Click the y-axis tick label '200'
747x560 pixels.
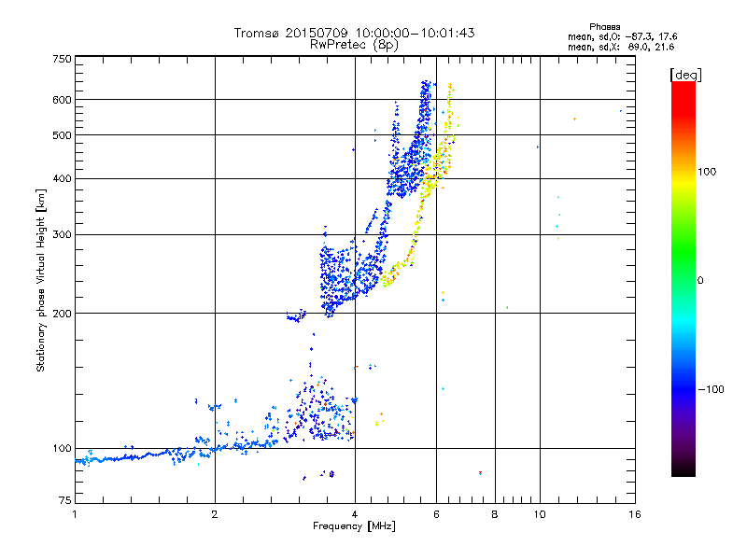tap(63, 314)
